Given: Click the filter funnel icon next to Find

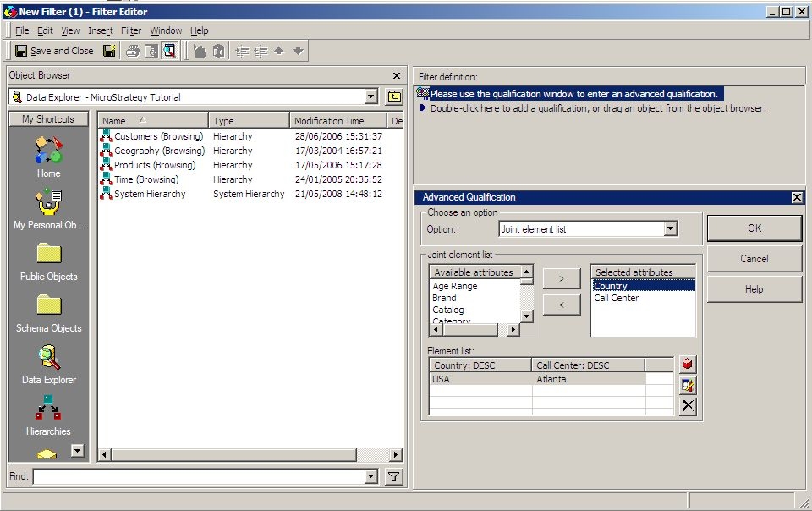Looking at the screenshot, I should click(393, 477).
